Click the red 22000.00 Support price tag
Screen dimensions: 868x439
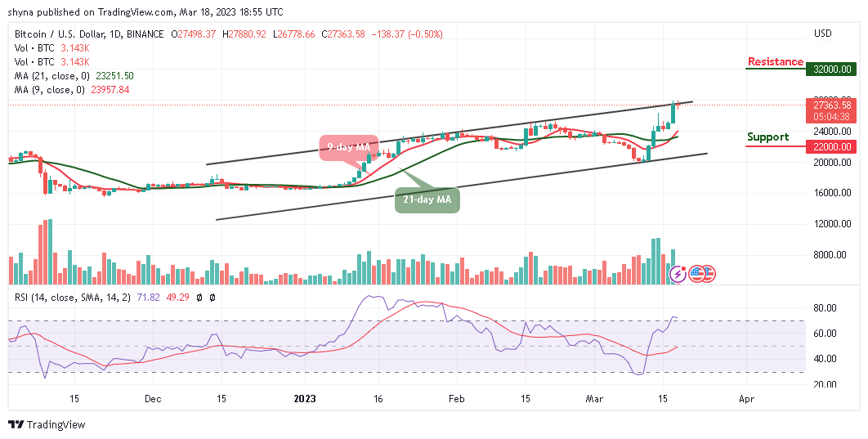point(832,146)
